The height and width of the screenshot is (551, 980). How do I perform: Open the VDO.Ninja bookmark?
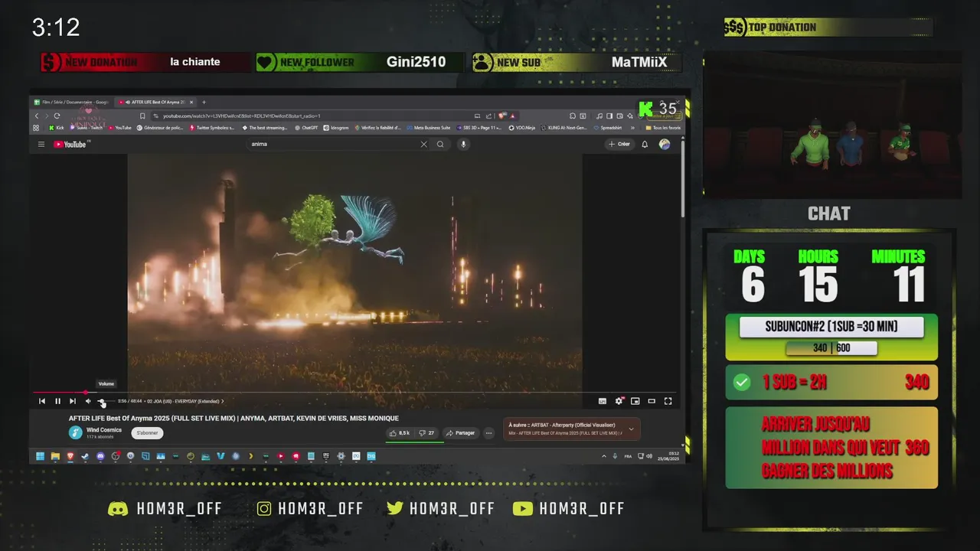pyautogui.click(x=521, y=128)
